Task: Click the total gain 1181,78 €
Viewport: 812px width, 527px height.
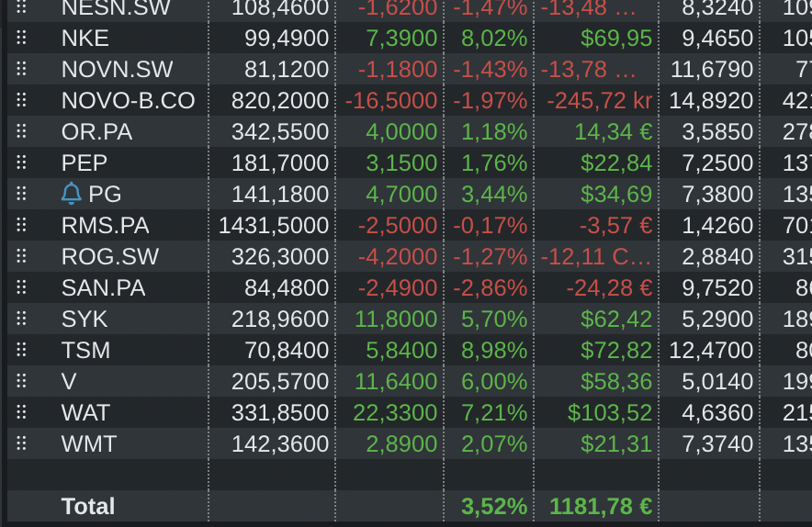Action: coord(601,506)
